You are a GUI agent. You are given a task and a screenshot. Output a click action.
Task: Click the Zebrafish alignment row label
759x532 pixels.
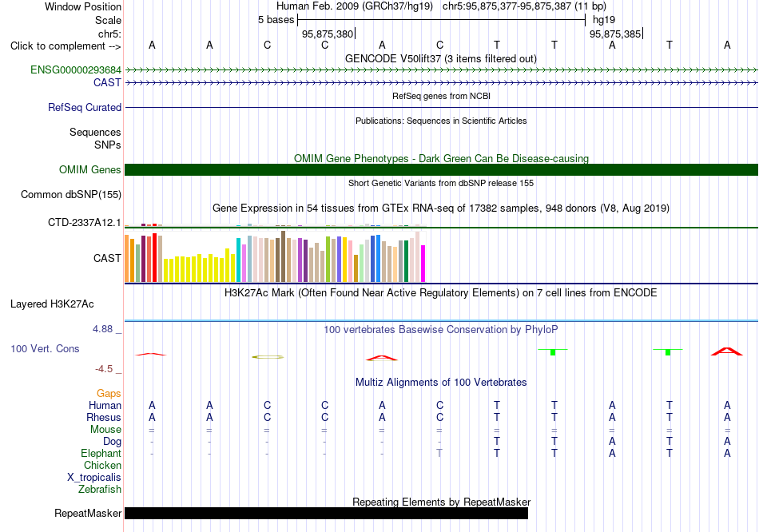pos(100,490)
